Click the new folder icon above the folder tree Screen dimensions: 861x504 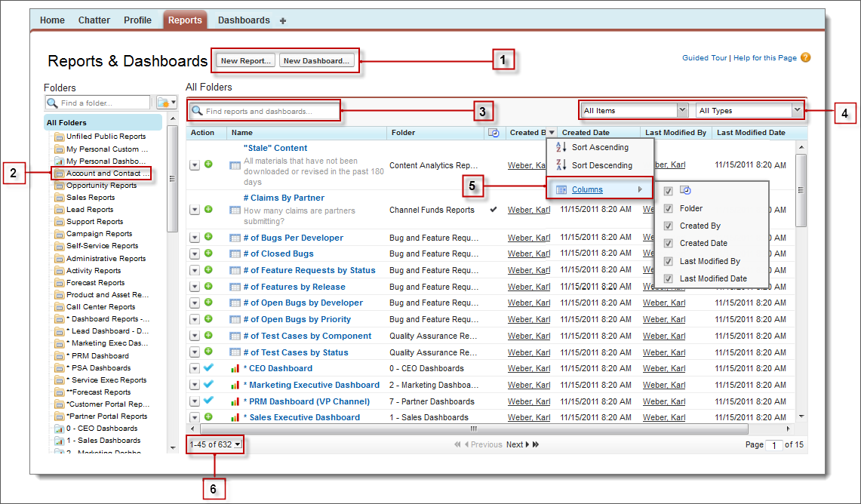tap(161, 103)
